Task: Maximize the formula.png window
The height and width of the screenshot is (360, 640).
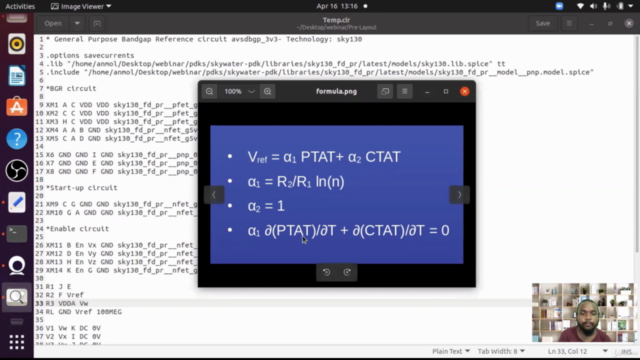Action: coord(446,91)
